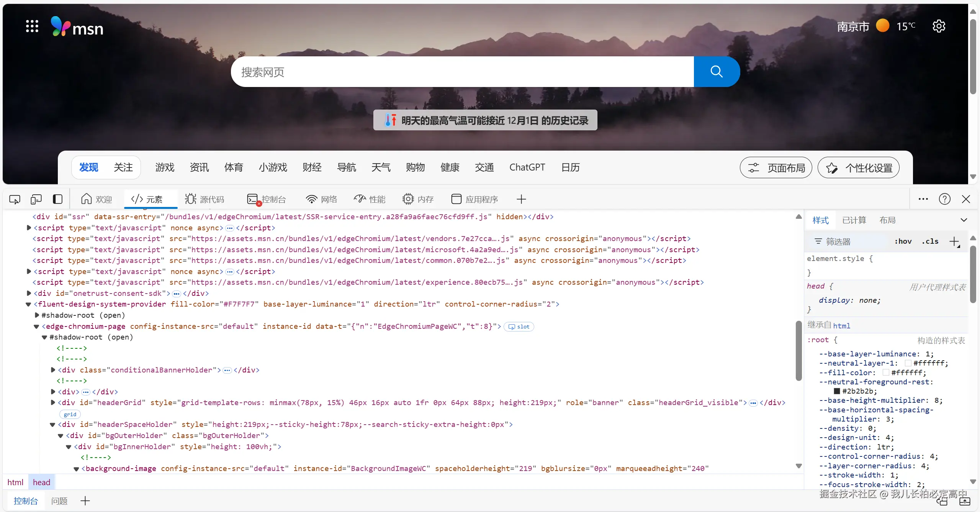Expand the headerGrid div node
The image size is (980, 512).
point(53,402)
